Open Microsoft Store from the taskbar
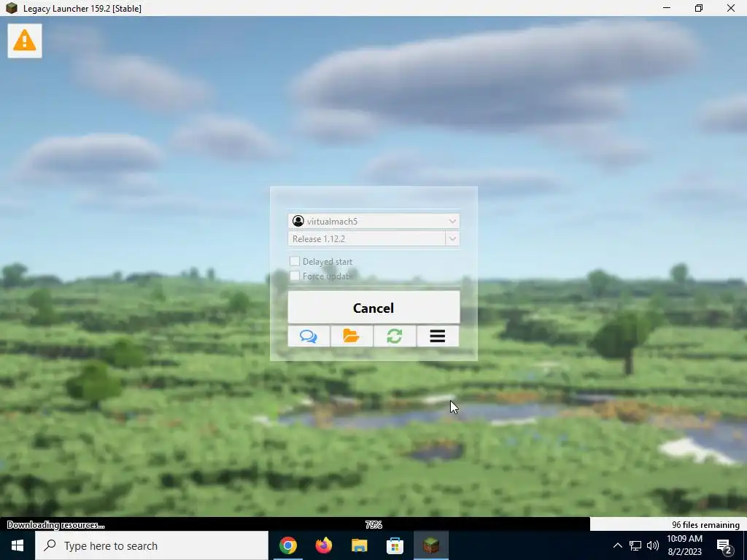This screenshot has height=560, width=747. coord(395,545)
